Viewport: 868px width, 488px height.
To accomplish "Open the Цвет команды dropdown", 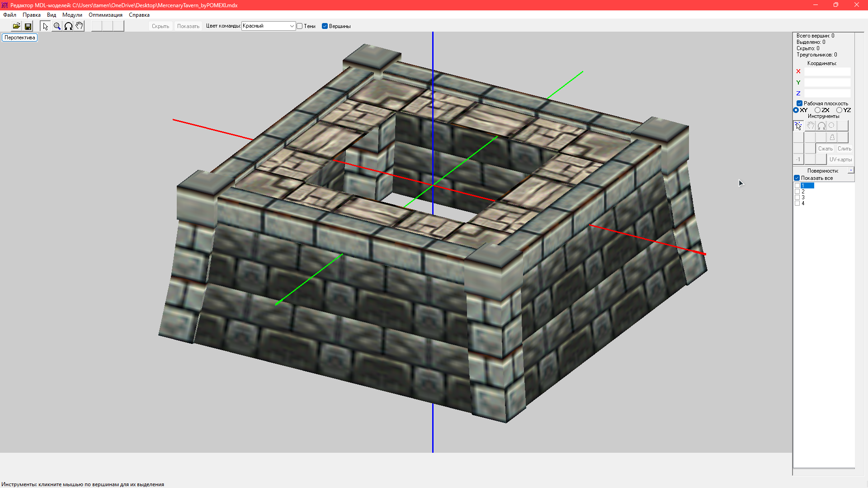I will [269, 26].
